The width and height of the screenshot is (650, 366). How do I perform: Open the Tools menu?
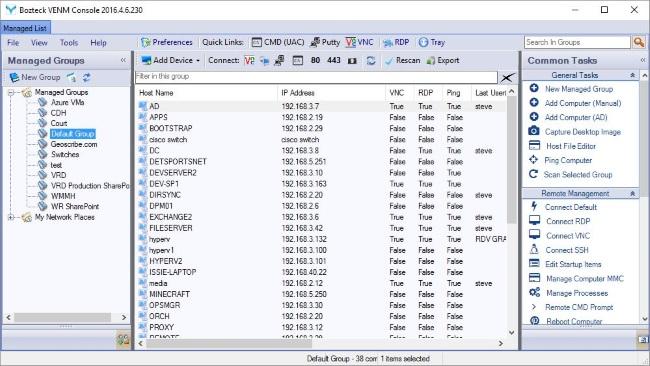click(69, 43)
